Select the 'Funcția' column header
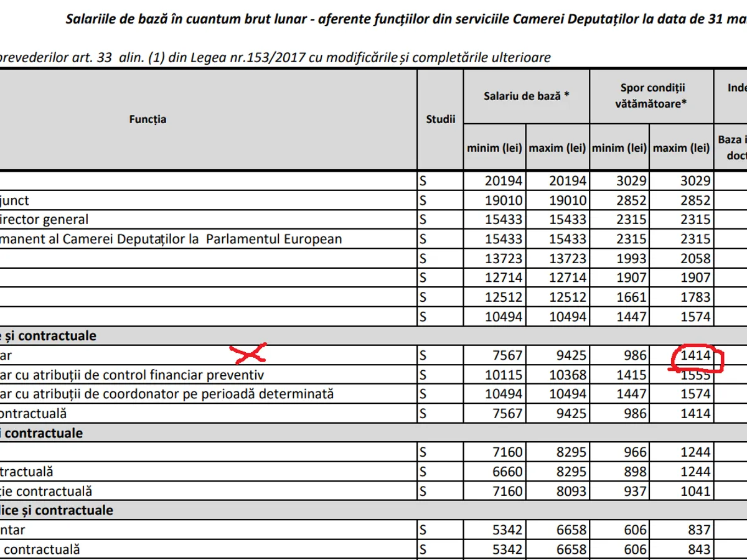Screen dimensions: 747x560 [x=148, y=119]
